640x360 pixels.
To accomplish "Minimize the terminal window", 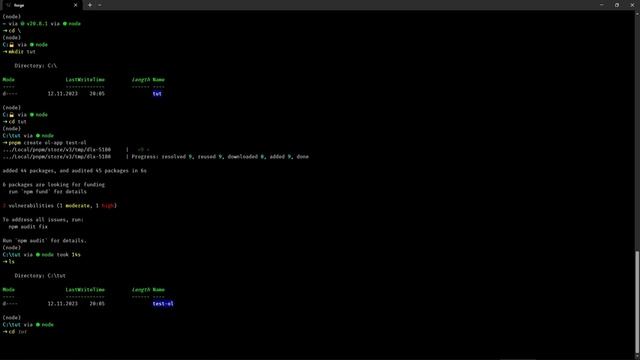I will click(x=602, y=5).
